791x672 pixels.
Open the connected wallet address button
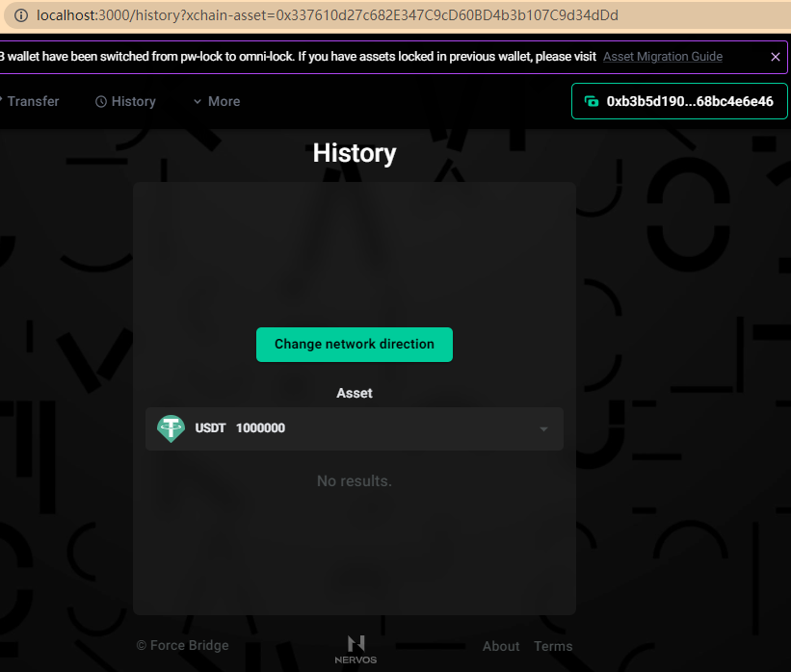tap(679, 101)
